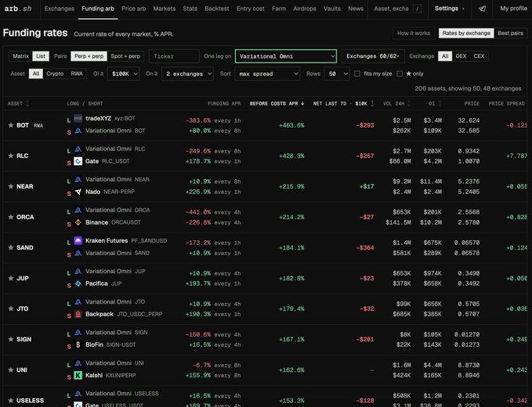Click the tradeXYZ exchange logo in BOT row
The height and width of the screenshot is (407, 532).
tap(78, 118)
